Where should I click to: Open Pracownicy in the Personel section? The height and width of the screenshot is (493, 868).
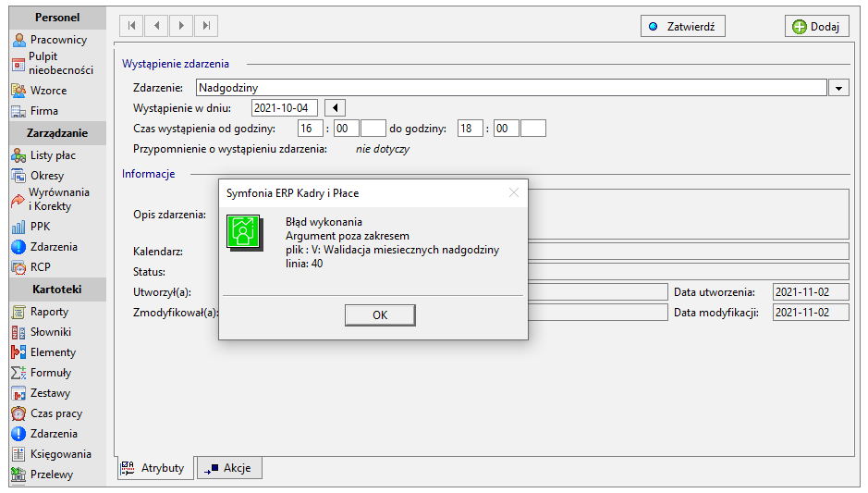tap(50, 40)
